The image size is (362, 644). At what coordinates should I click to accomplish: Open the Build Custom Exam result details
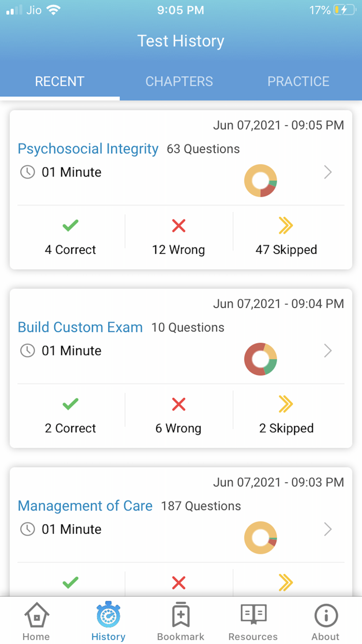[328, 351]
